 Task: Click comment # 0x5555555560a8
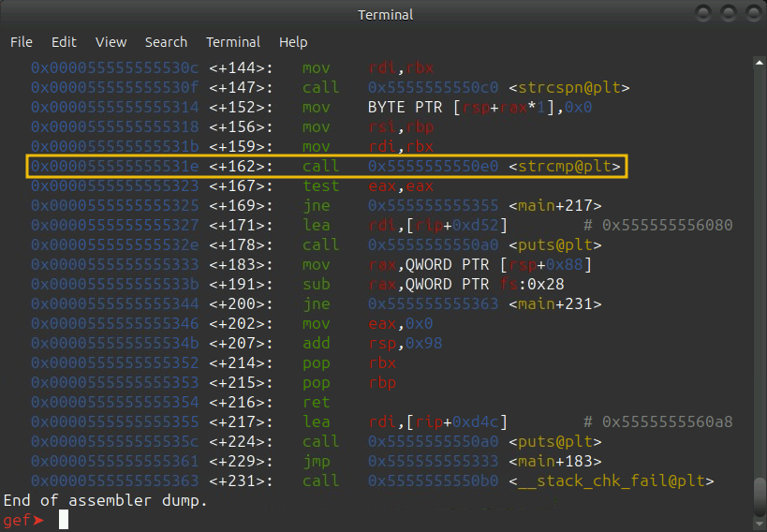pos(658,421)
